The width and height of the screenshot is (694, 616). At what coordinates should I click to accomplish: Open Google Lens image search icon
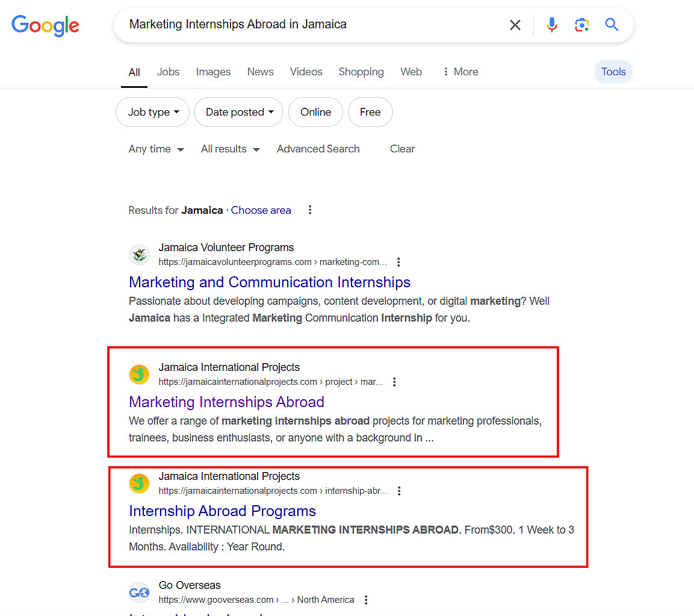(581, 25)
